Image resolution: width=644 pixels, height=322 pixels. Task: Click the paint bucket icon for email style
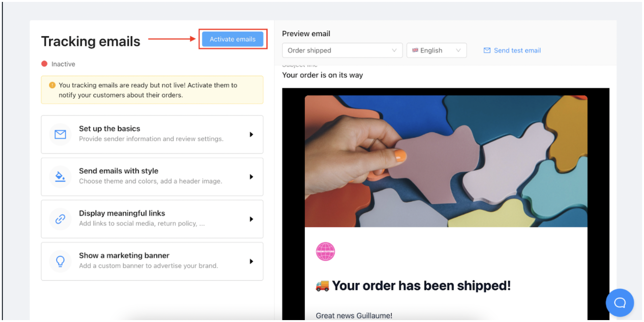60,177
